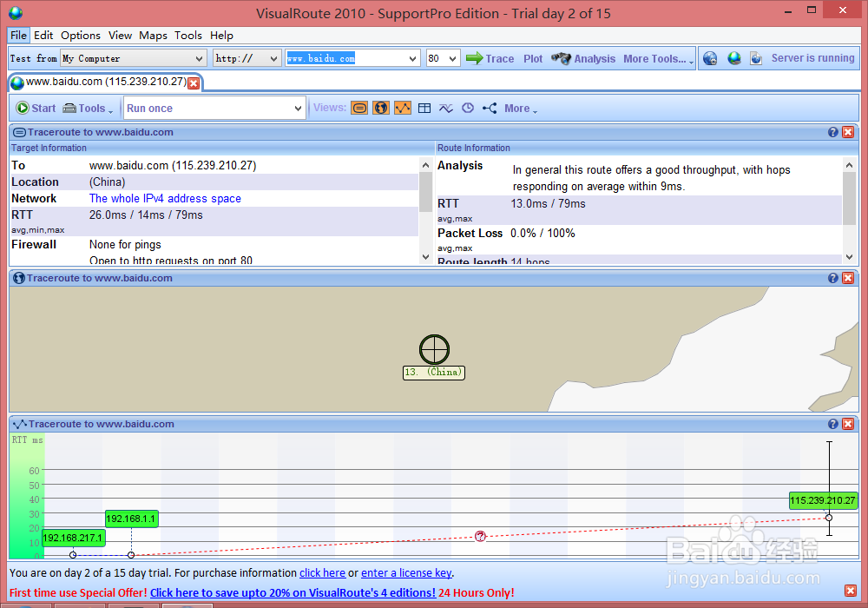Open the Help menu
The height and width of the screenshot is (608, 868).
221,36
